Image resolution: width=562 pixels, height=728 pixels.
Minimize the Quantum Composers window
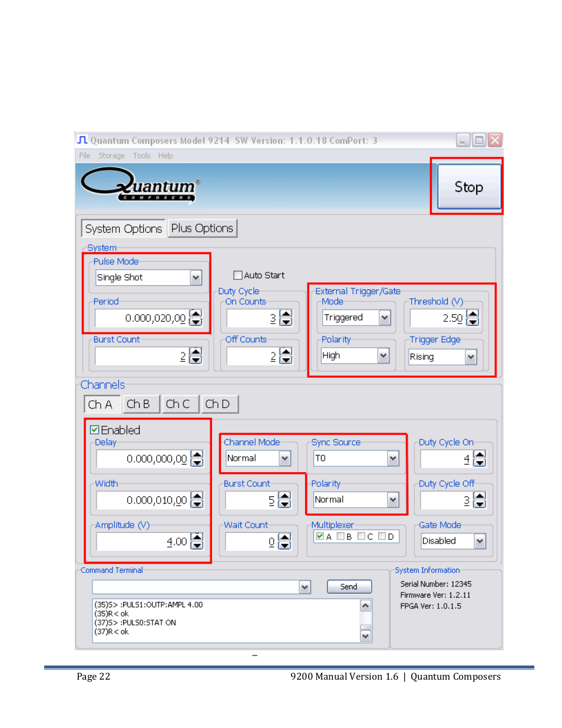point(463,140)
